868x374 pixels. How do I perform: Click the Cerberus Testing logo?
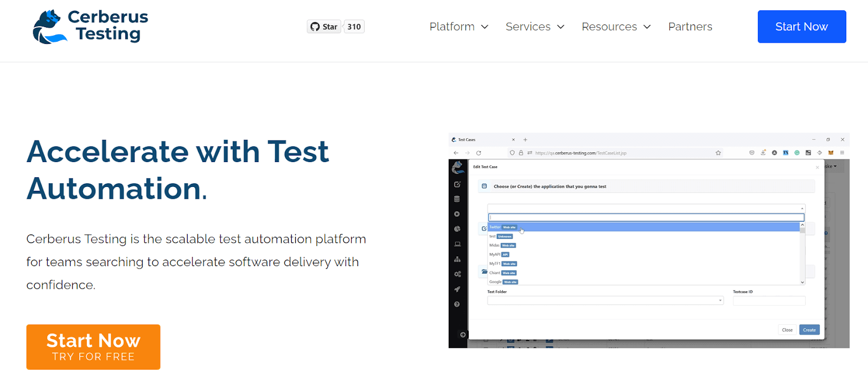click(90, 26)
